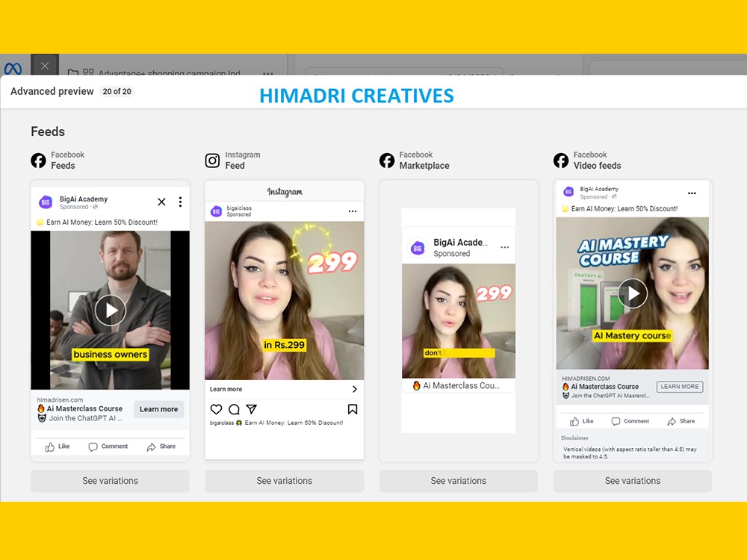This screenshot has height=560, width=747.
Task: Click HIMADRISEN.COM link in Video feeds ad
Action: pyautogui.click(x=586, y=379)
